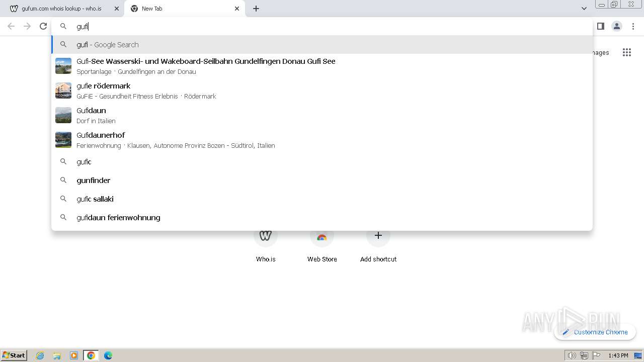Open a new tab with the plus button
The width and height of the screenshot is (644, 362).
point(256,9)
